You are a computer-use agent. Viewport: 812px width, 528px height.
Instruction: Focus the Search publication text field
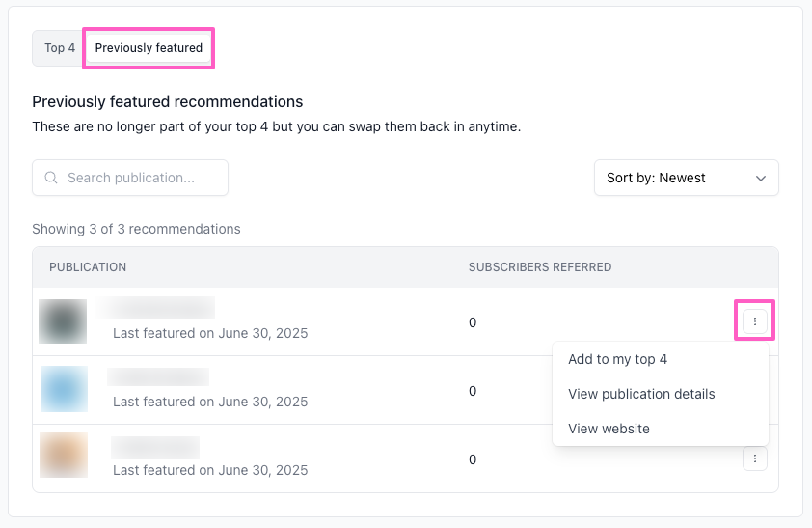[x=140, y=178]
